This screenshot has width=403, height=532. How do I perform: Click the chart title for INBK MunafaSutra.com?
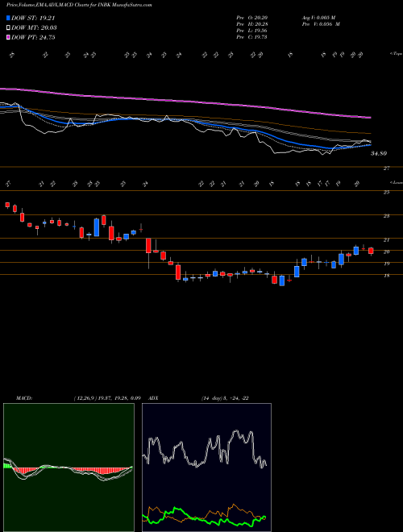pos(79,5)
